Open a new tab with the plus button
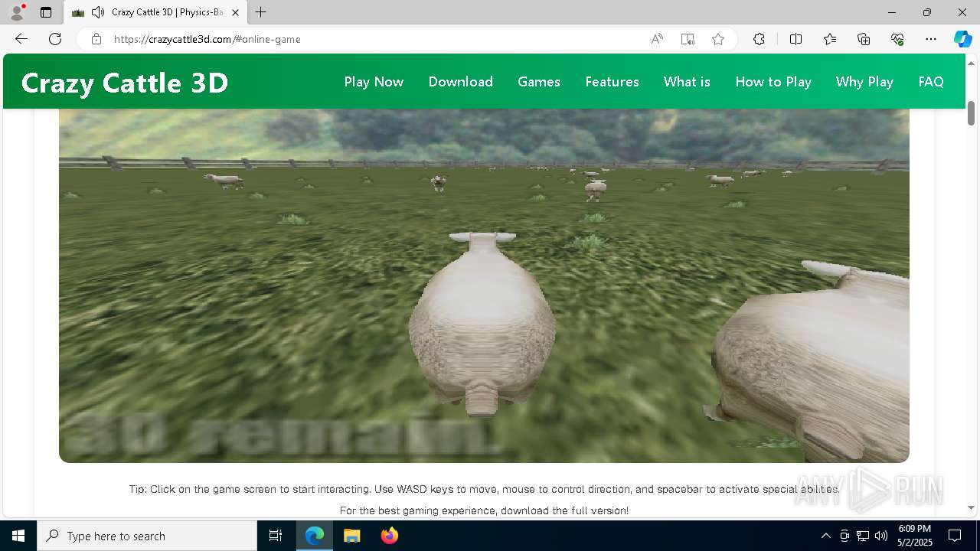Screen dimensions: 980x551 coord(261,12)
